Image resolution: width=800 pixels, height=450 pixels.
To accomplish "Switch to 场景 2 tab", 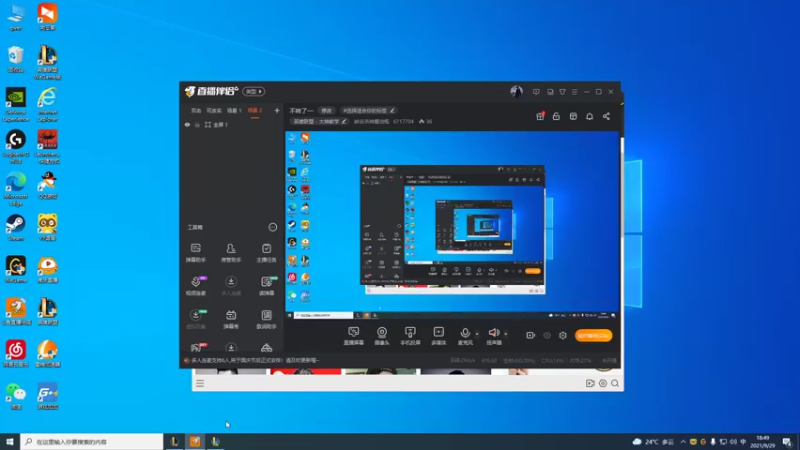I will [255, 111].
